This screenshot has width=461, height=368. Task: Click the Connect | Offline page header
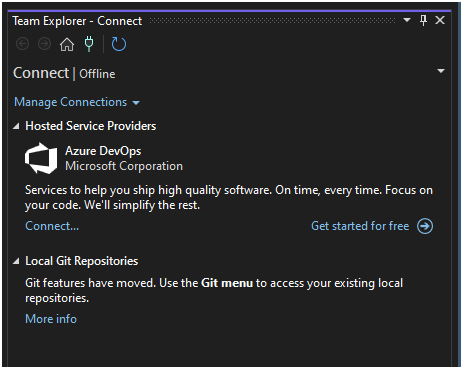(64, 73)
